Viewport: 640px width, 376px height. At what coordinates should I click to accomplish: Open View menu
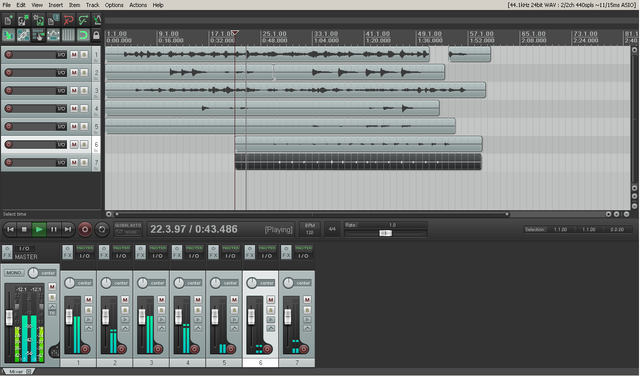click(x=37, y=5)
